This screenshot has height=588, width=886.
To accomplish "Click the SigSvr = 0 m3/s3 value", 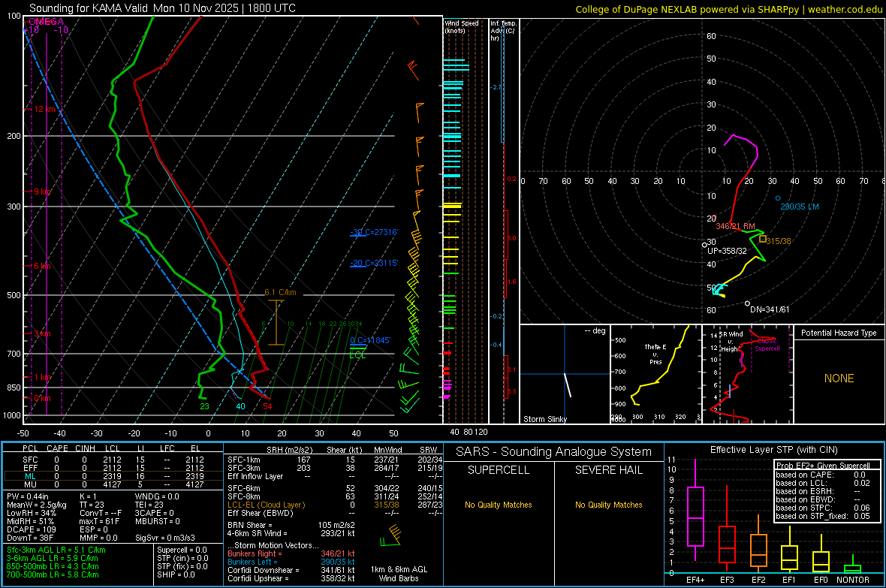I will [165, 538].
